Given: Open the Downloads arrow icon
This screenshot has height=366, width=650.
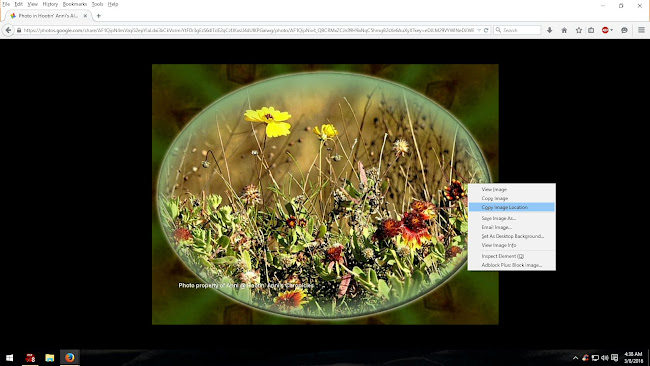Looking at the screenshot, I should (x=550, y=30).
